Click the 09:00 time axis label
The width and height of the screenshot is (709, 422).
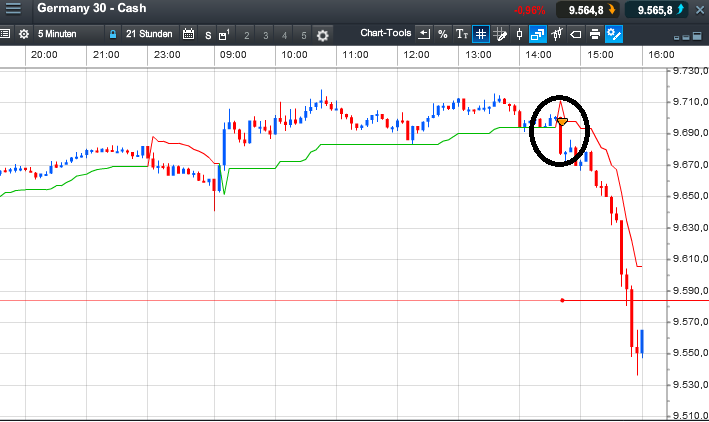click(x=233, y=55)
